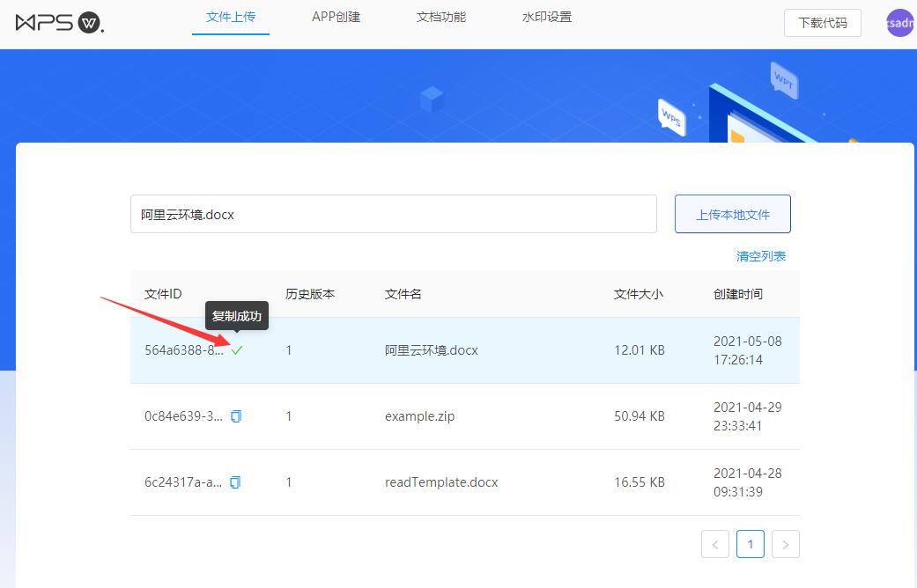Click the file name input field
Viewport: 917px width, 588px height.
[x=393, y=214]
